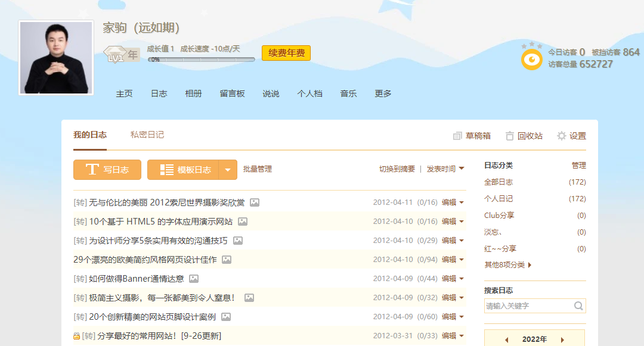The width and height of the screenshot is (644, 346).
Task: Click the LV1 diamond level badge
Action: tap(115, 55)
